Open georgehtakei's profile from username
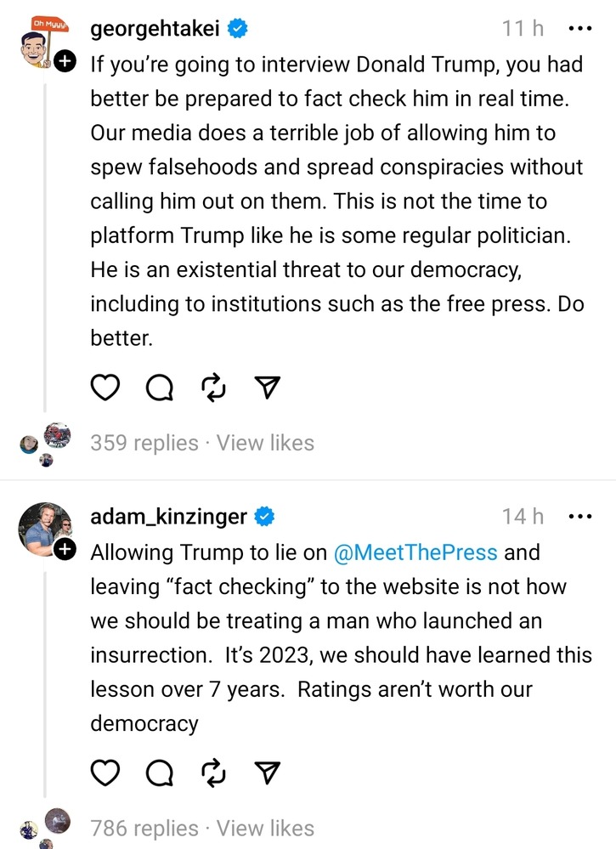This screenshot has height=849, width=616. (155, 29)
